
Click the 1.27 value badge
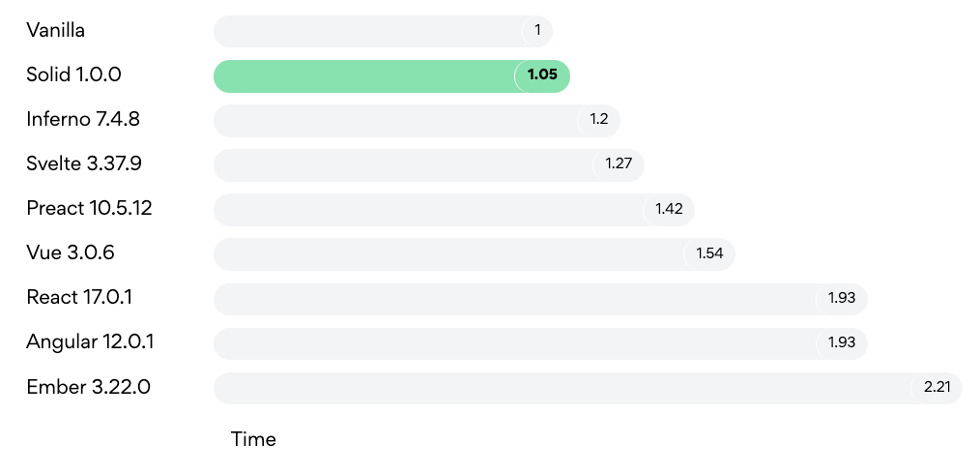point(619,165)
